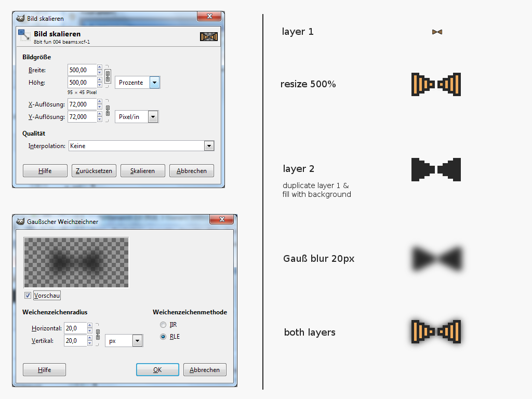The height and width of the screenshot is (399, 532).
Task: Click the size chain link icon
Action: [x=108, y=76]
